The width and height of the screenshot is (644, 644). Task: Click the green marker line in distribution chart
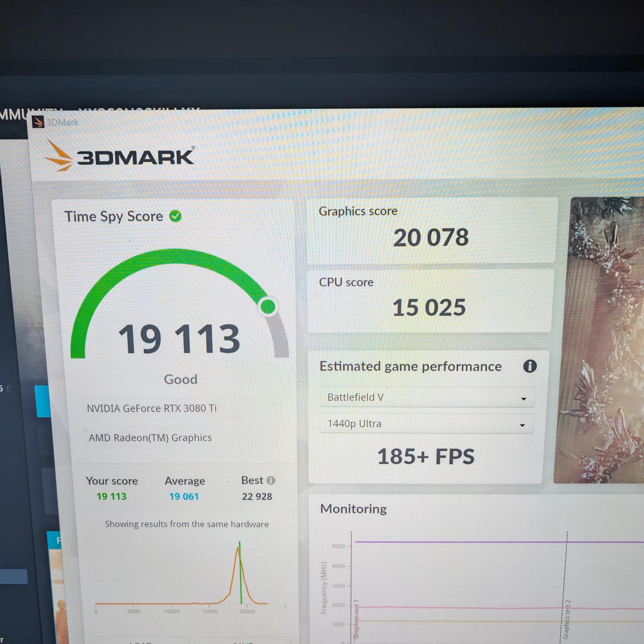tap(240, 573)
